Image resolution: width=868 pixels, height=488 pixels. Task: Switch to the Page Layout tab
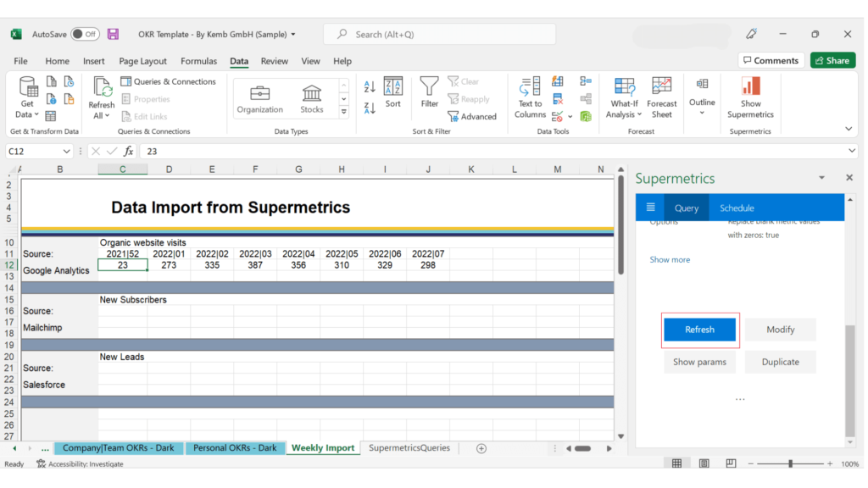pos(142,61)
